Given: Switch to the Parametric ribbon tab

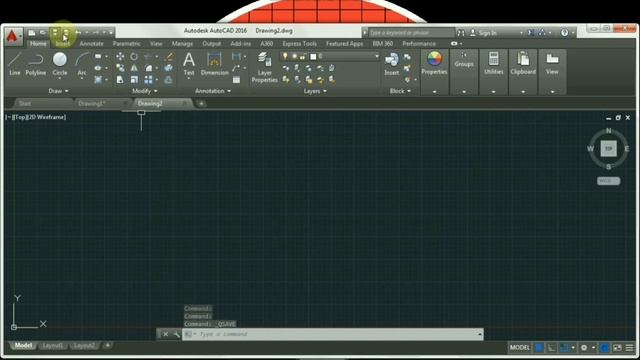Looking at the screenshot, I should click(x=127, y=44).
